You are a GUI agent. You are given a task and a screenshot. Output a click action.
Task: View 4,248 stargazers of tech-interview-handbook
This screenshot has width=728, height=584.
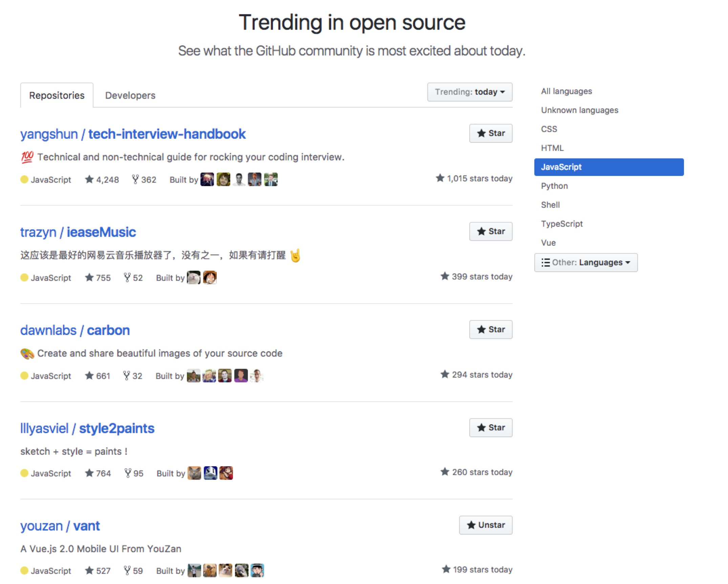click(102, 180)
